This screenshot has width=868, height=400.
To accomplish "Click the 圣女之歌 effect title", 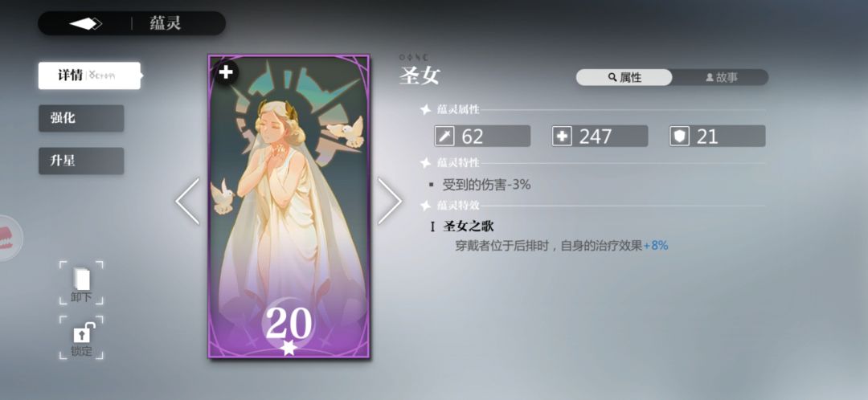I will pos(469,227).
